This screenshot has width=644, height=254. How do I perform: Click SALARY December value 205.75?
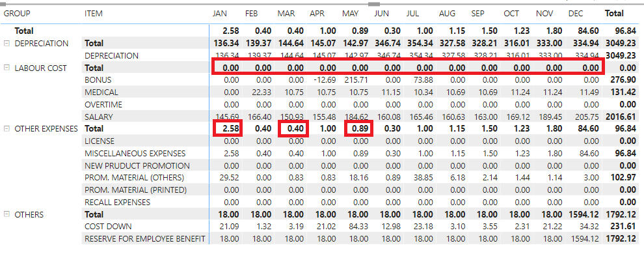coord(587,117)
